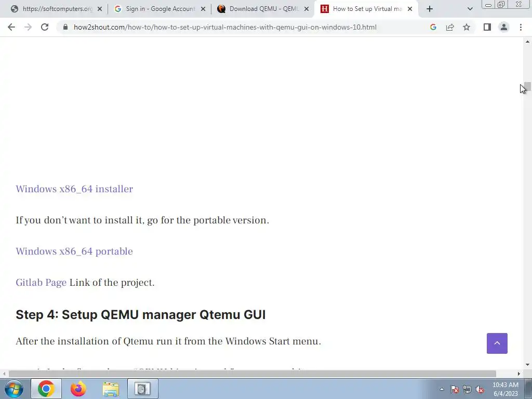Click the portable version sentence text
This screenshot has width=532, height=399.
142,220
